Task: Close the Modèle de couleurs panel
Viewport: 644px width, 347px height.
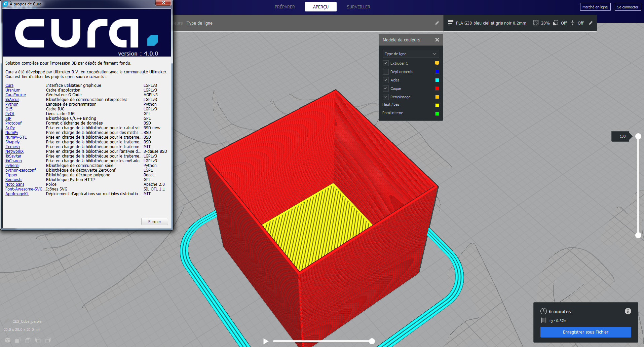Action: (x=437, y=40)
